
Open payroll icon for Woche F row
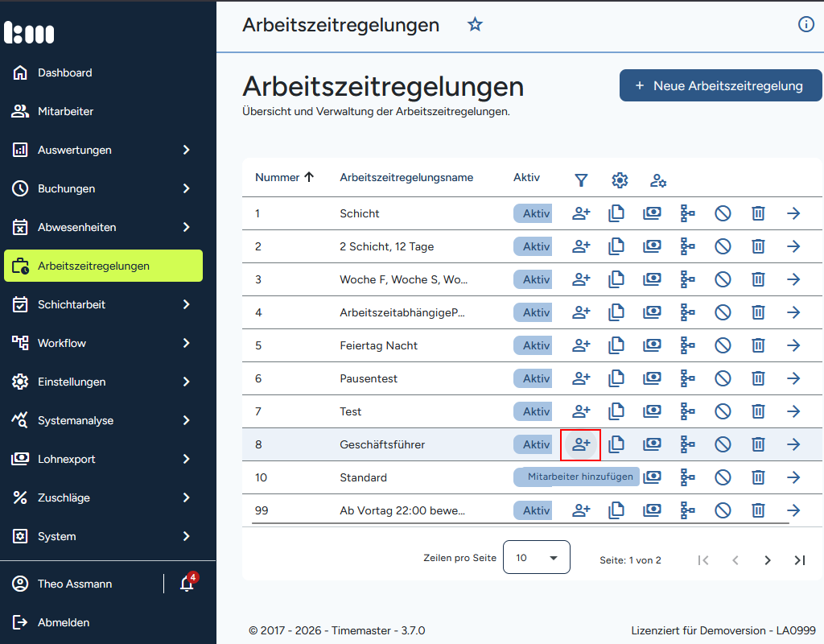click(652, 279)
